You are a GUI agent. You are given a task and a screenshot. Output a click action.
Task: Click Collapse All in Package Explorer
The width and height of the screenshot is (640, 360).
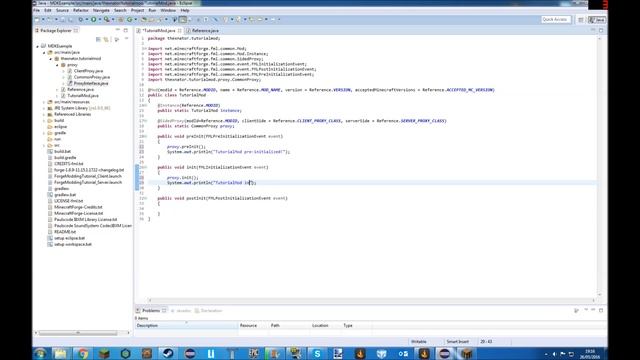coord(98,40)
